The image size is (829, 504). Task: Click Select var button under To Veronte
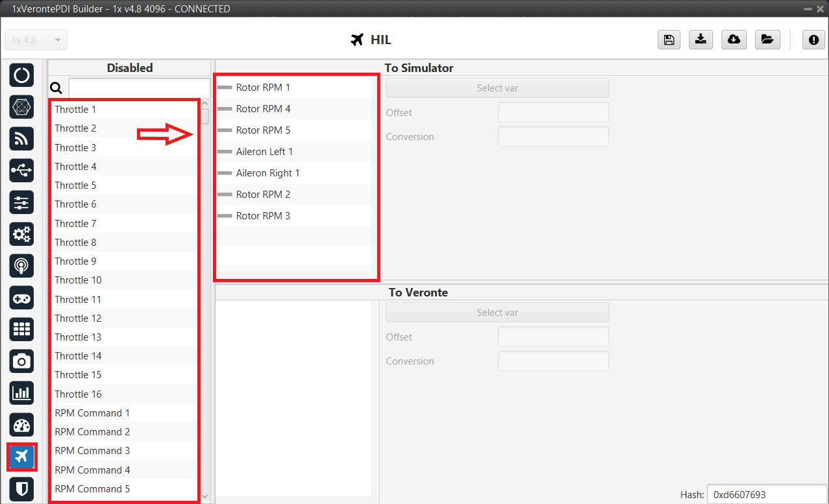point(497,313)
